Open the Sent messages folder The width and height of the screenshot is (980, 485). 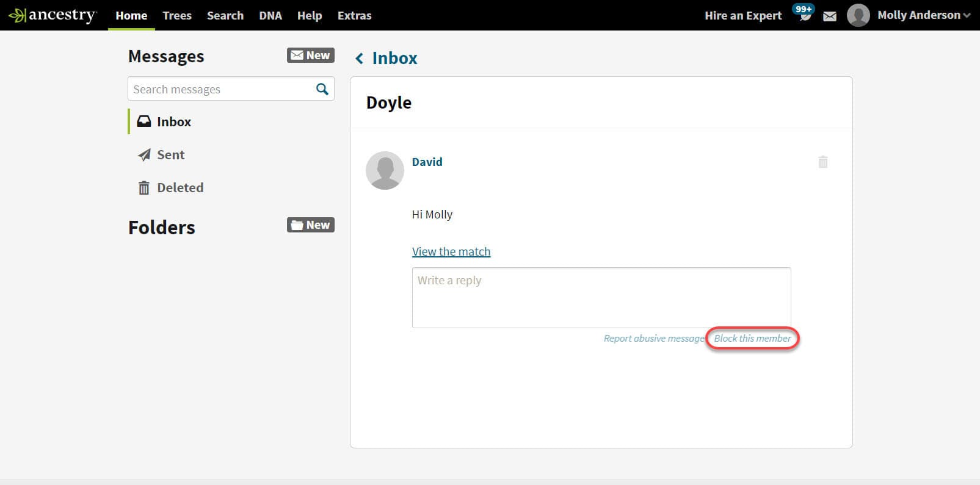[x=170, y=155]
